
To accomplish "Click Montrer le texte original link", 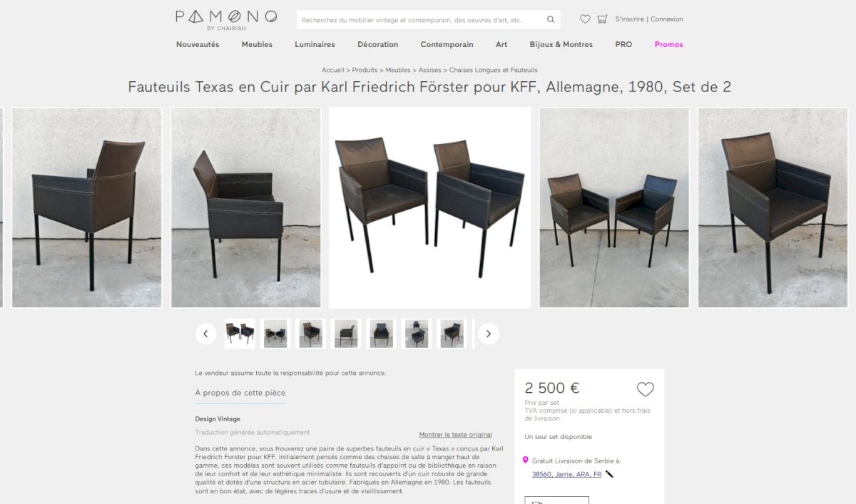I will point(455,435).
